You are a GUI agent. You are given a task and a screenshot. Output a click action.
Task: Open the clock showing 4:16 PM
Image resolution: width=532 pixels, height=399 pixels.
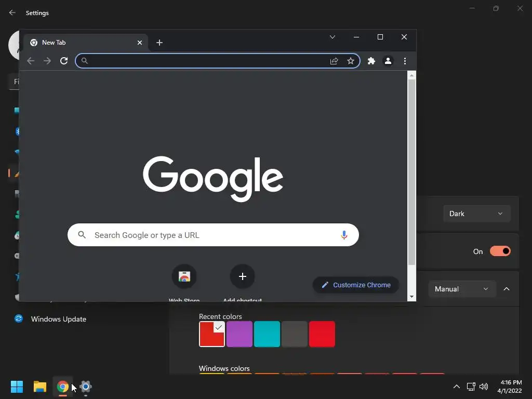(510, 387)
